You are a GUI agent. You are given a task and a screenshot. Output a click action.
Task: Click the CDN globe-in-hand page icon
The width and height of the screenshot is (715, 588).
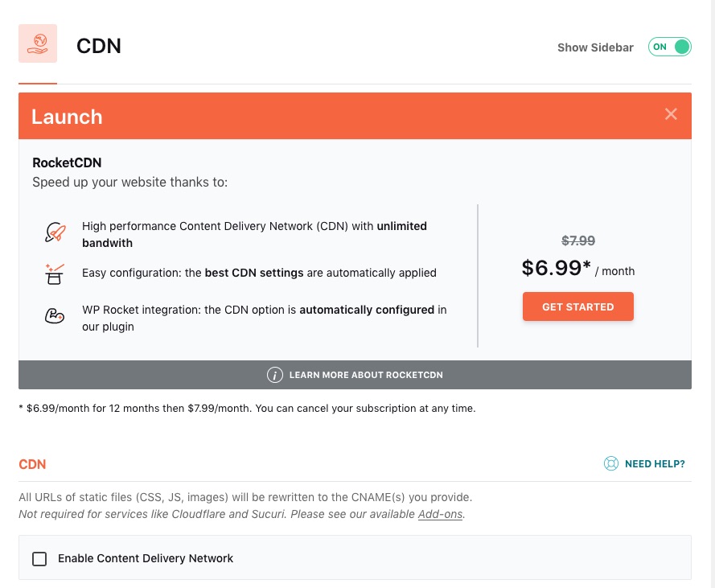[38, 43]
